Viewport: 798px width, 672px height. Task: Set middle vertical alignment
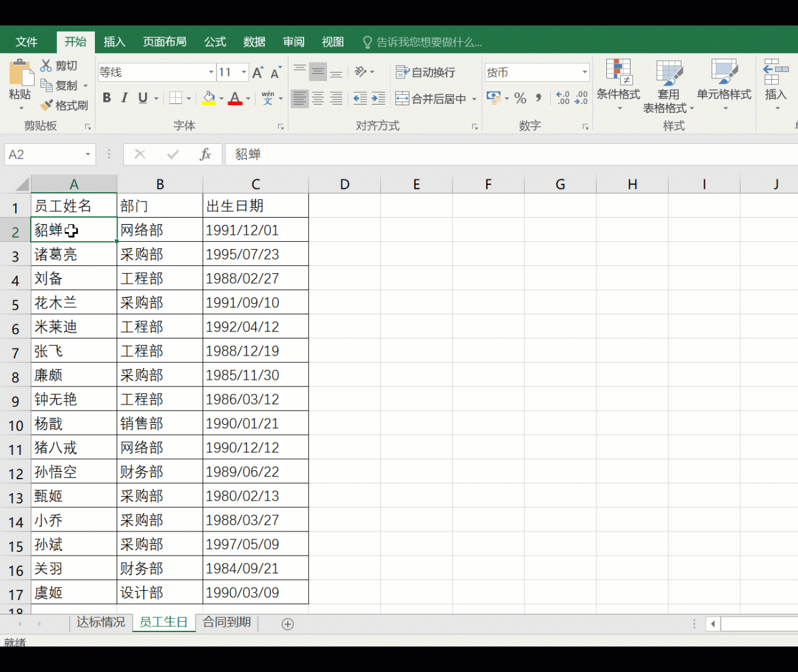click(x=318, y=71)
